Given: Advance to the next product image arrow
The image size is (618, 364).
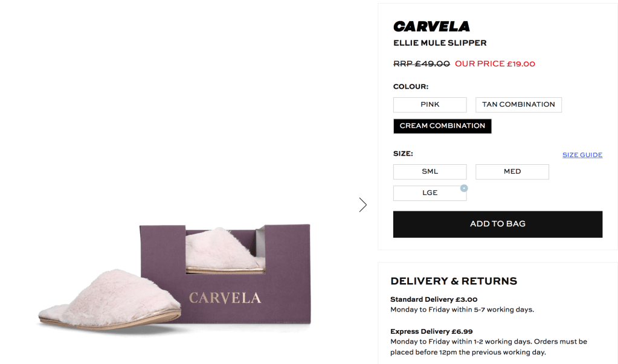Looking at the screenshot, I should [362, 205].
